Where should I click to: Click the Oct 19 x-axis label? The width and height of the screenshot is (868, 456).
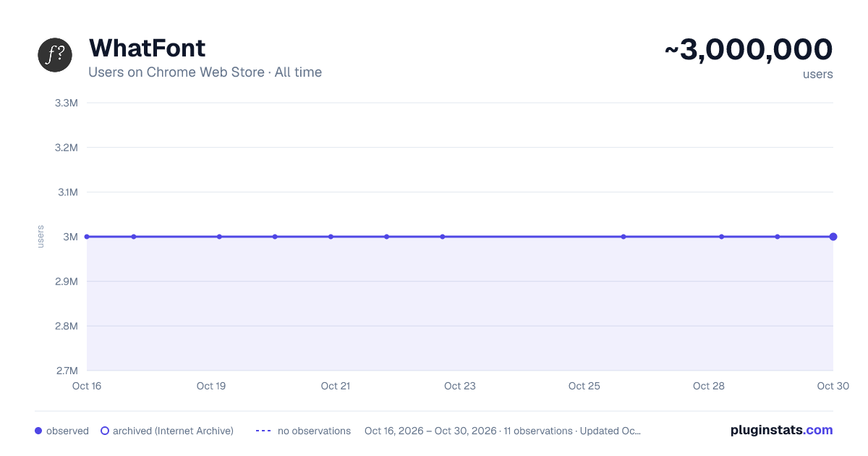tap(211, 386)
